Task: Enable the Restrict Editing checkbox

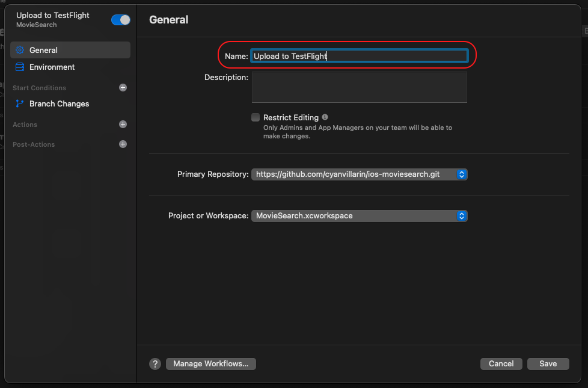Action: [x=256, y=117]
